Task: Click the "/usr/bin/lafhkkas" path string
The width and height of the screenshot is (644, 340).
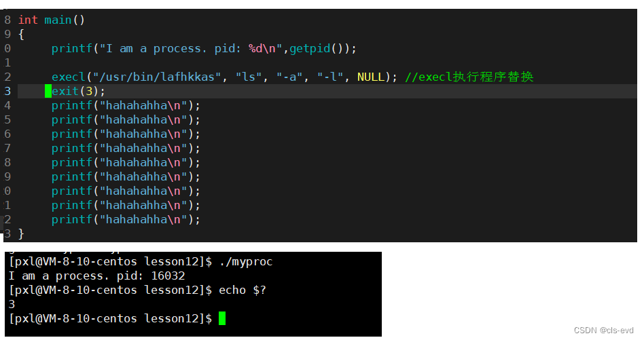Action: (157, 77)
